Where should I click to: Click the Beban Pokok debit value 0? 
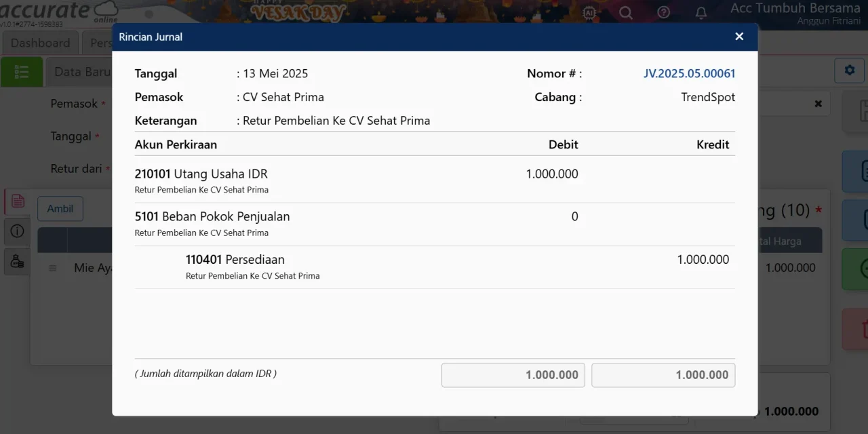point(574,216)
